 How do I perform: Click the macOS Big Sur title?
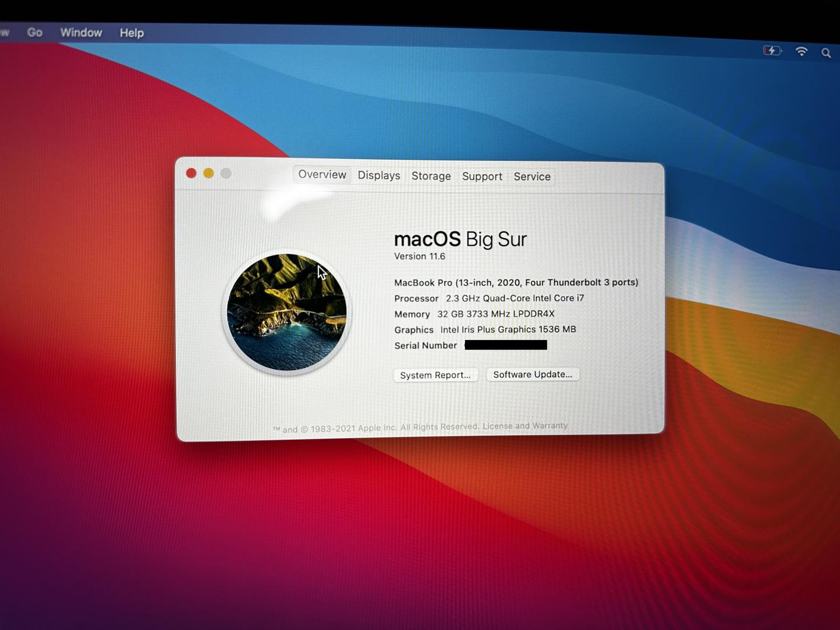460,239
